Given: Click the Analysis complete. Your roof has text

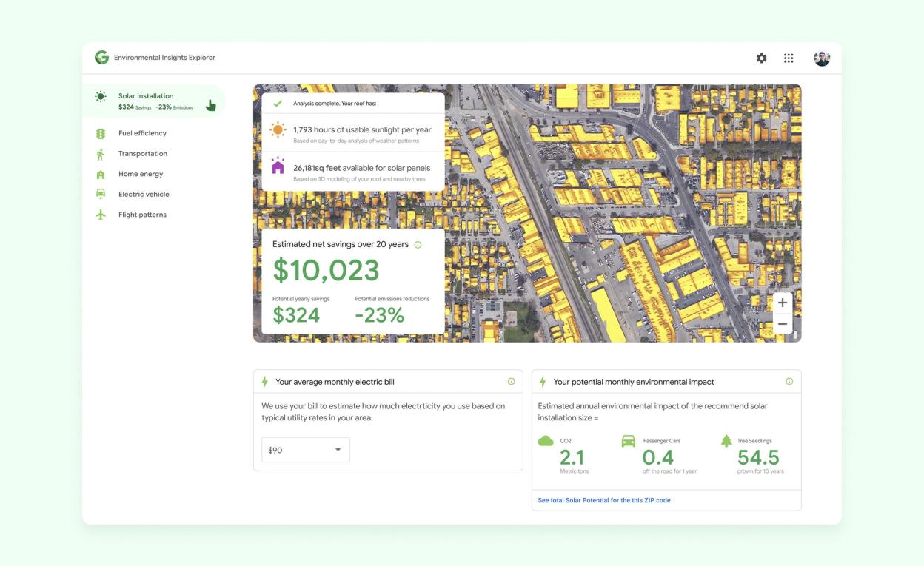Looking at the screenshot, I should pos(335,104).
